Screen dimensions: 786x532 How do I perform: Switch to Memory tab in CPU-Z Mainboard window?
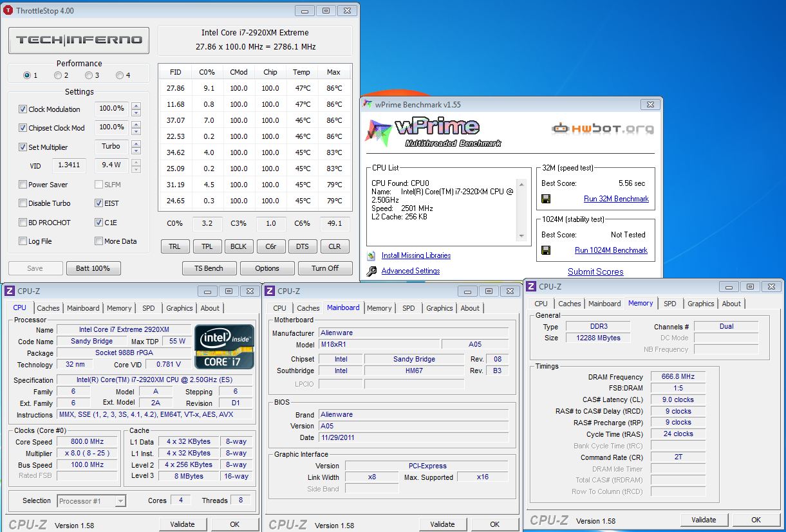379,308
